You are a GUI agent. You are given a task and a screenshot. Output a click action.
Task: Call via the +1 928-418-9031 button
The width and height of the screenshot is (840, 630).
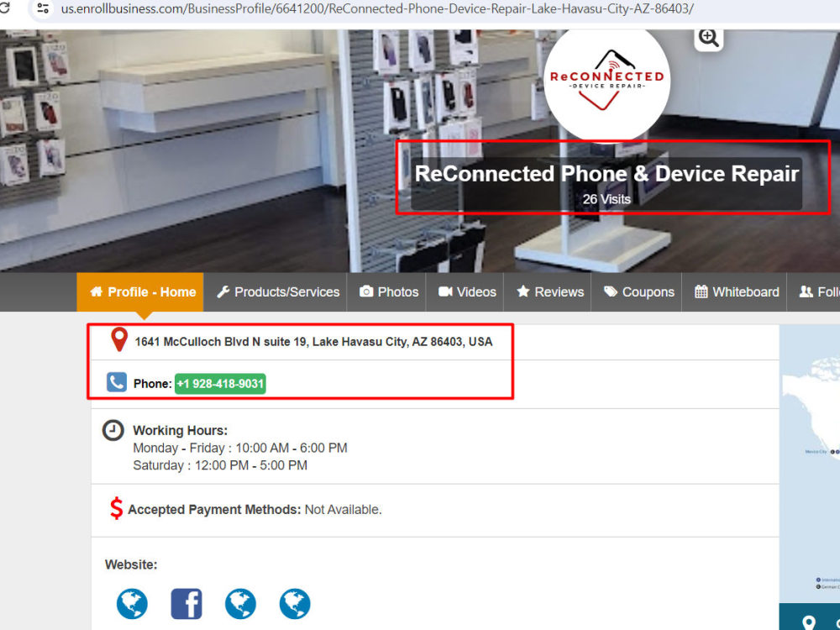point(220,384)
